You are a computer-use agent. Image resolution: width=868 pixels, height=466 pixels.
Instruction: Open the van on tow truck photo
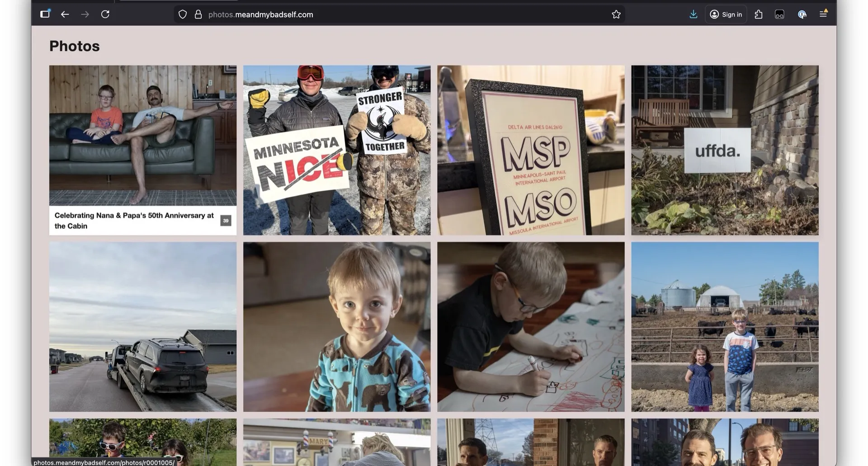tap(142, 326)
